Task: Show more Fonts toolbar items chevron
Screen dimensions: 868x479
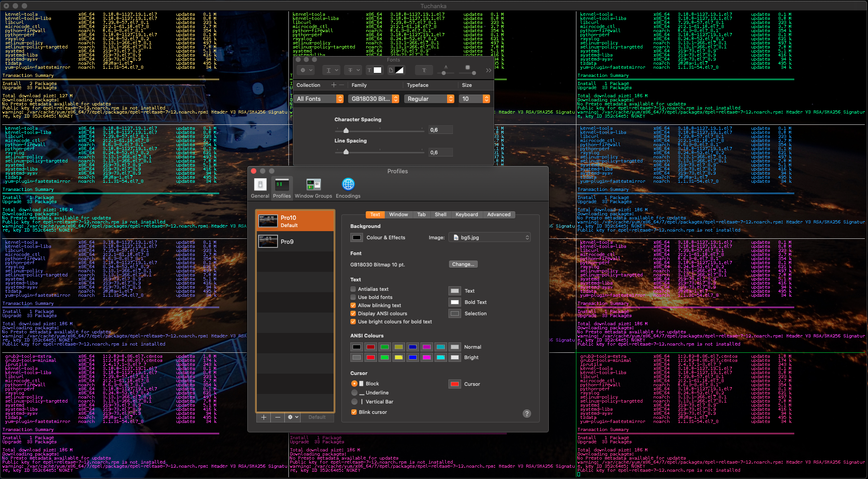Action: 488,70
